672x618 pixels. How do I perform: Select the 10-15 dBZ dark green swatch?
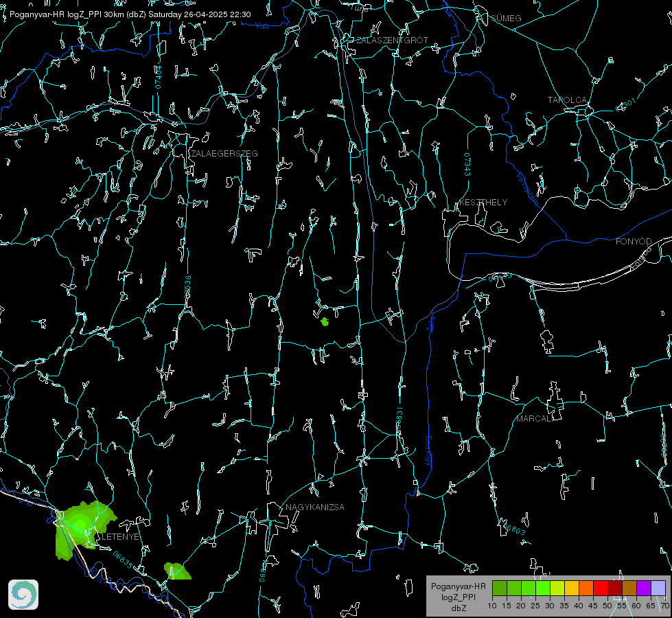point(499,588)
